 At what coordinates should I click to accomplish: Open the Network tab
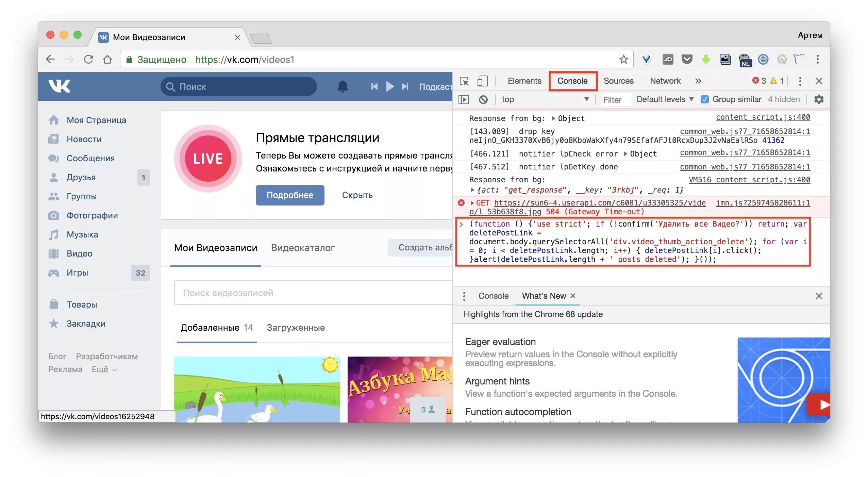[665, 81]
